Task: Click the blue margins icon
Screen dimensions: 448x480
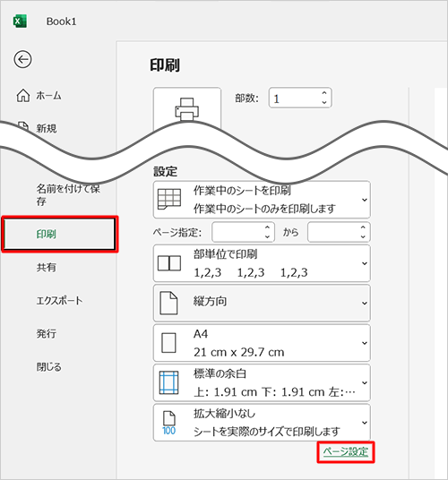Action: coord(168,382)
